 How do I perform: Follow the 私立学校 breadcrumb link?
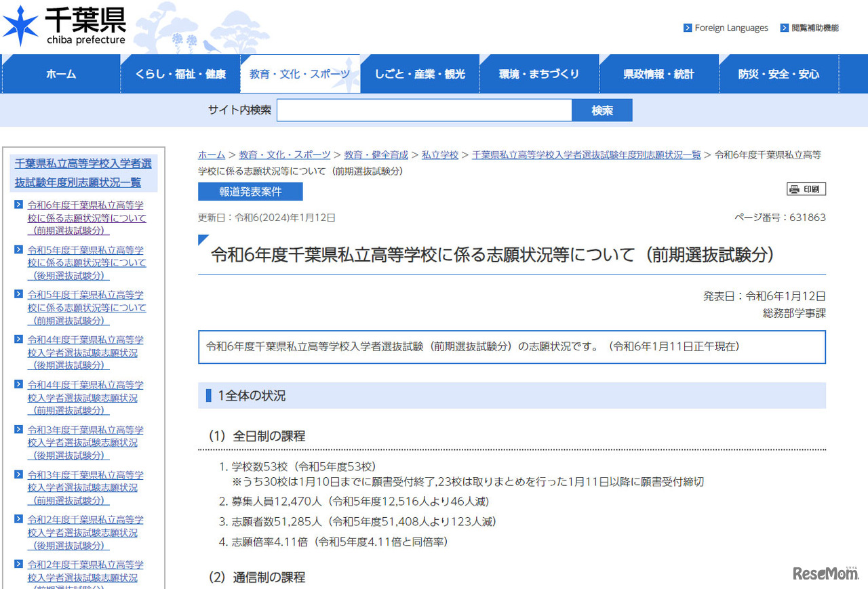(439, 155)
